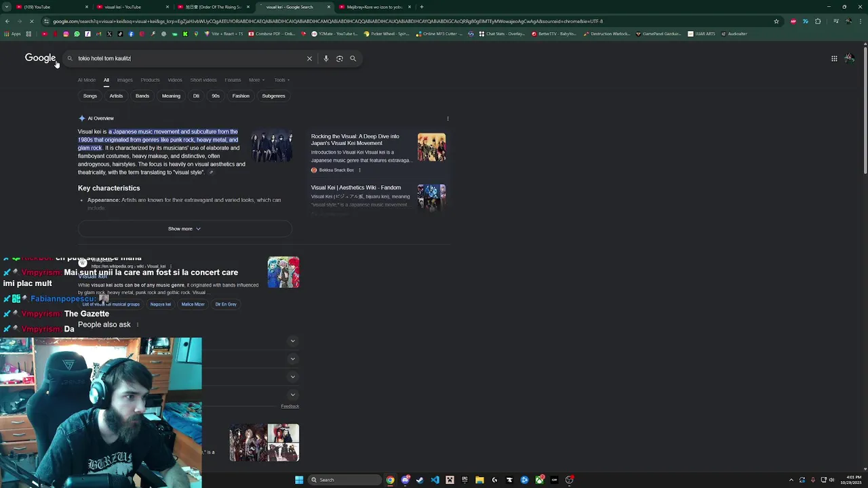Screen dimensions: 868x488
Task: Select the Subgenres filter chip
Action: [274, 96]
